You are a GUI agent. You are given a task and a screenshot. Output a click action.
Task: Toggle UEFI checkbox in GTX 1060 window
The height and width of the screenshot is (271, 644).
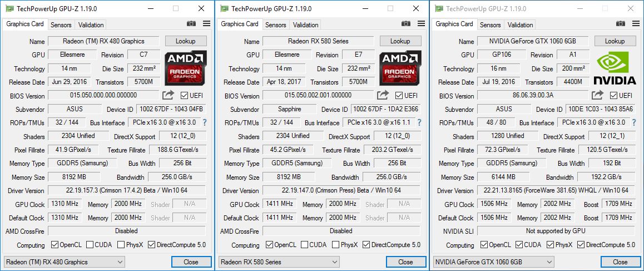coord(614,96)
